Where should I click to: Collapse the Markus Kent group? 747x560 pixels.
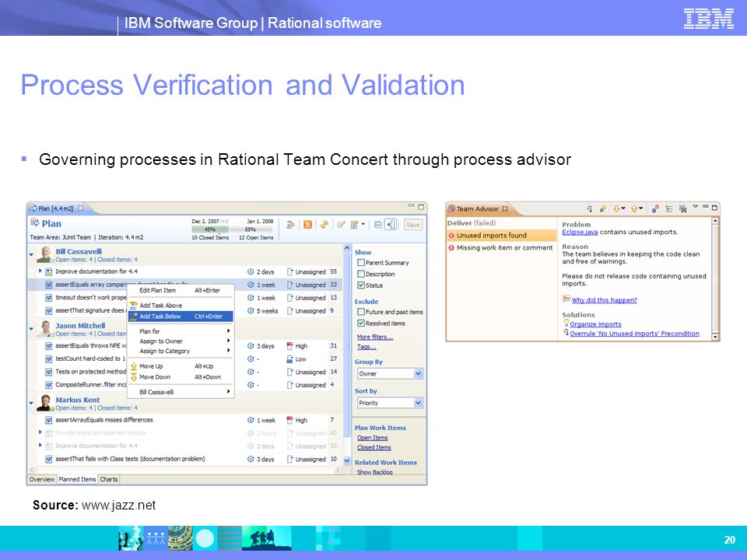[31, 403]
